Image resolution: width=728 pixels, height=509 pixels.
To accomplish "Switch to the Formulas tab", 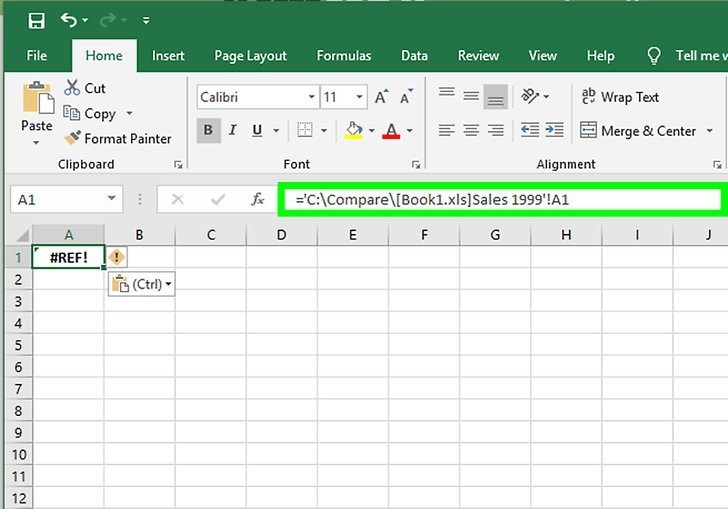I will (x=343, y=56).
